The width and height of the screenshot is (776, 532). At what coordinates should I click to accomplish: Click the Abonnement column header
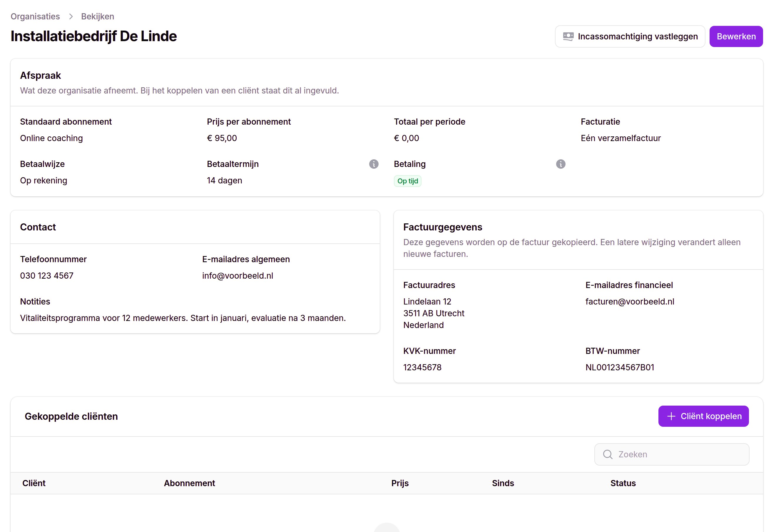pos(189,483)
